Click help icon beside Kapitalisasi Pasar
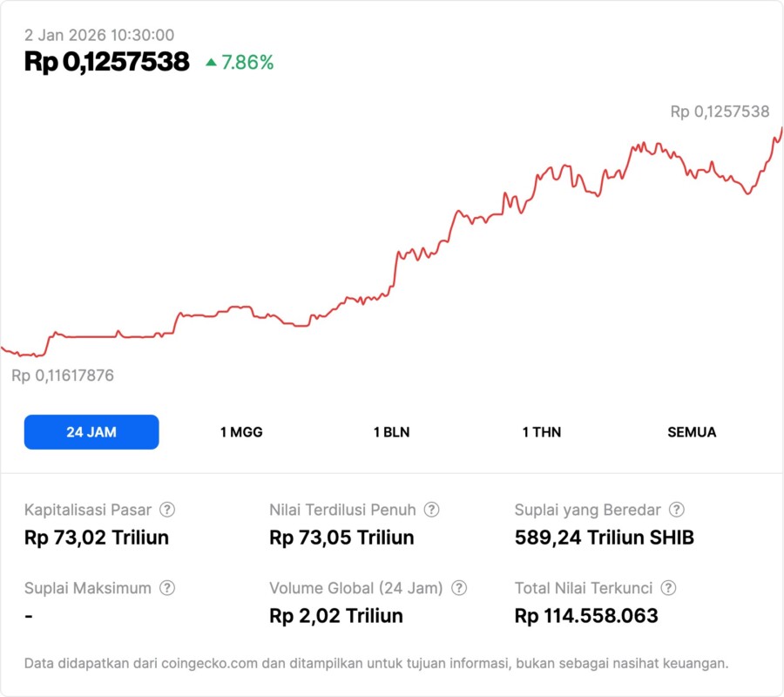Screen dimensions: 784x697 point(167,510)
